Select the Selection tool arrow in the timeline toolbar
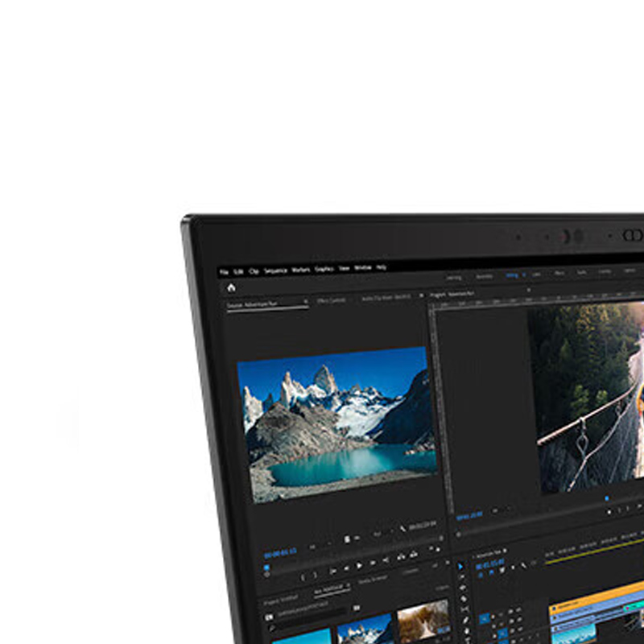This screenshot has width=644, height=644. tap(461, 567)
